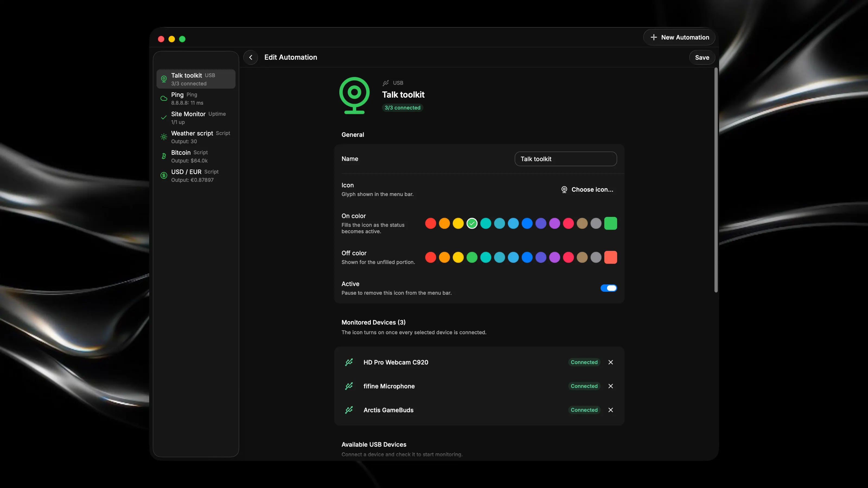
Task: Set On color to gray
Action: [596, 223]
